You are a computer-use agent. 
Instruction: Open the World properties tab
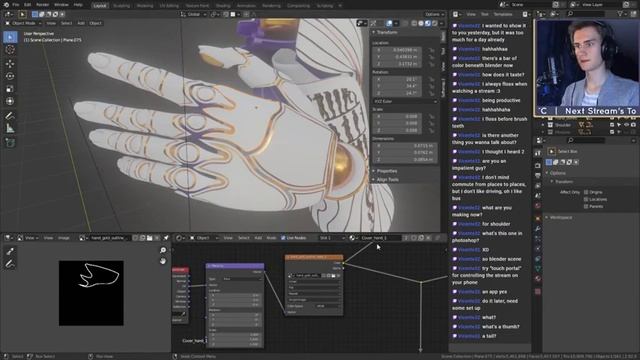538,206
